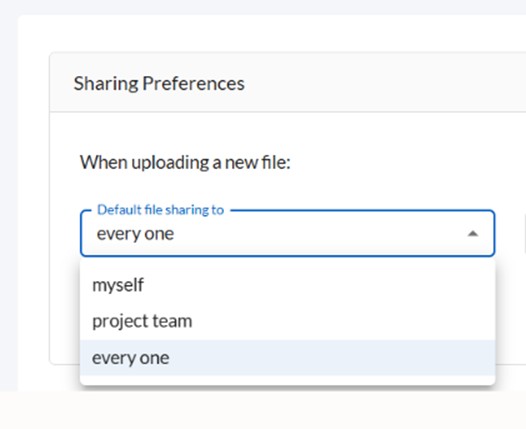This screenshot has width=526, height=429.
Task: Click the selected 'every one' value in field
Action: click(135, 234)
